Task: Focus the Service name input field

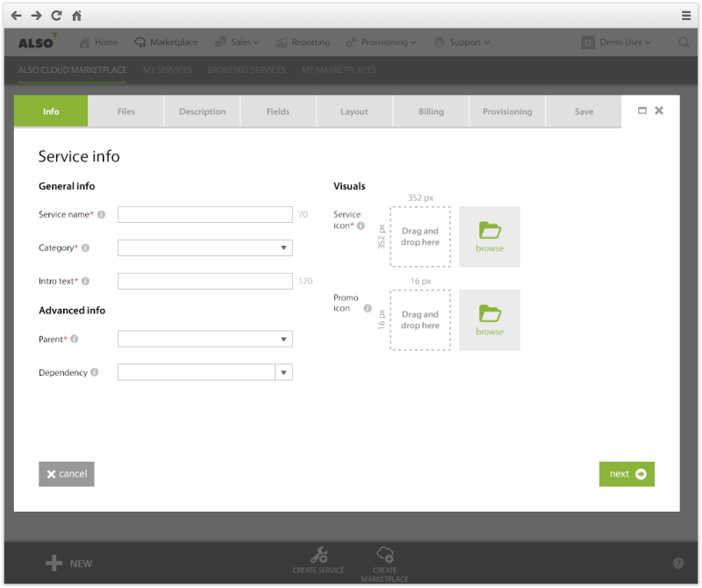Action: tap(204, 215)
